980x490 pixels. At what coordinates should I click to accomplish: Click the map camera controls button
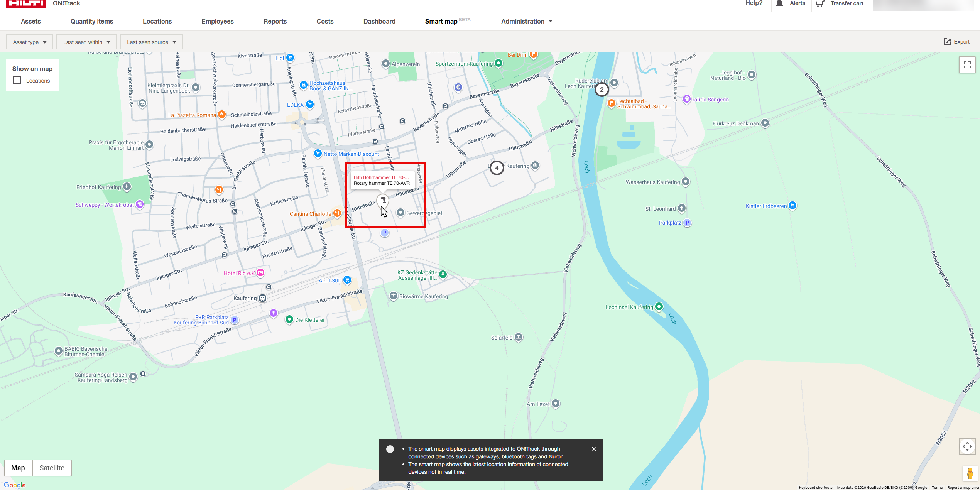(x=967, y=446)
